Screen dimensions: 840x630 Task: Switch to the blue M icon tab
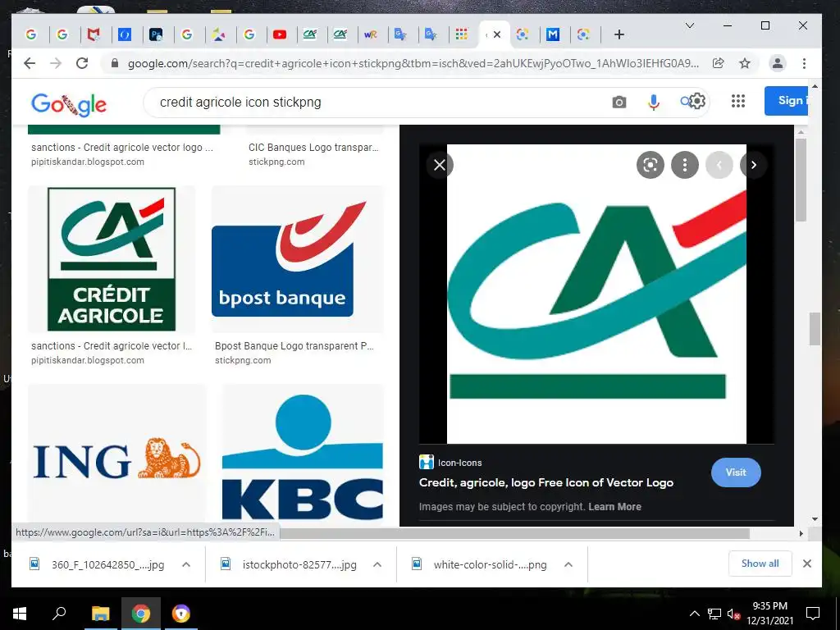click(553, 34)
